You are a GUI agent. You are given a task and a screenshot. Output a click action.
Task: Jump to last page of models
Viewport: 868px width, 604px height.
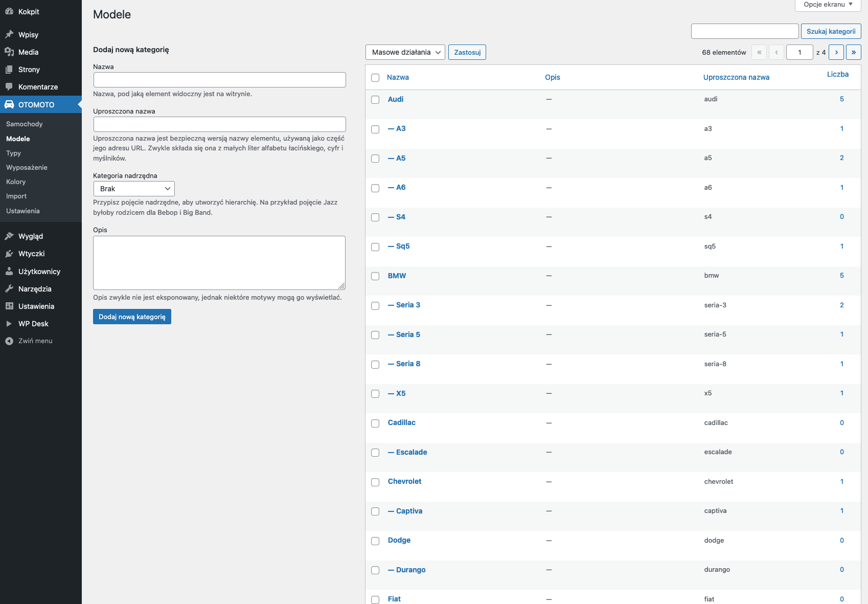[x=854, y=52]
